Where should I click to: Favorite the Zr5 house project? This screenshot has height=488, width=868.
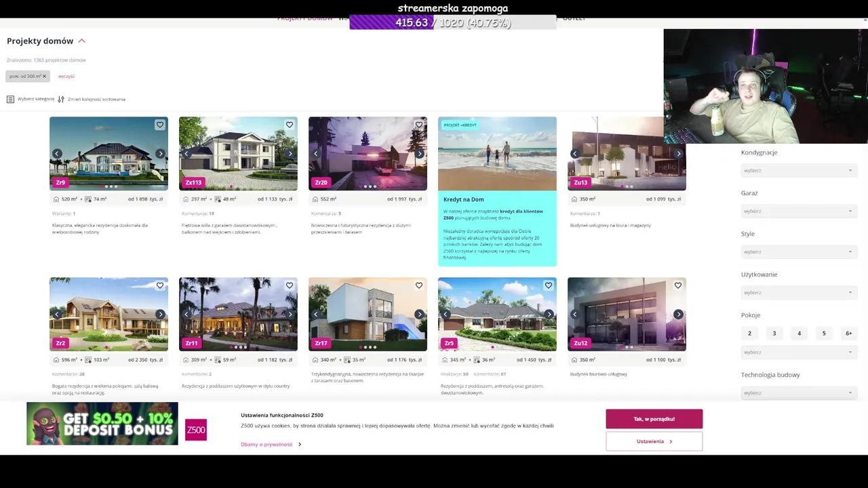point(549,285)
